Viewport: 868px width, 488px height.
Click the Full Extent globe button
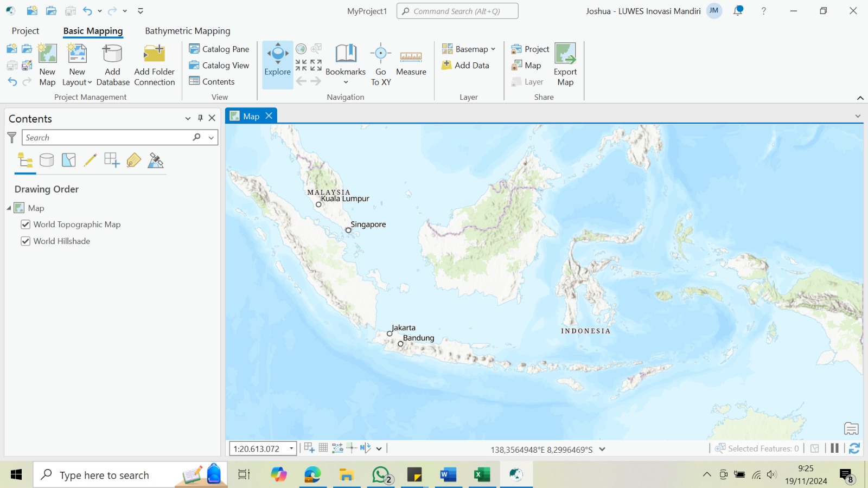[x=301, y=49]
